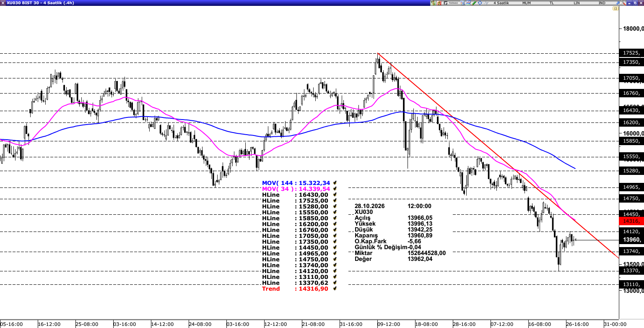Click the 16760 price axis label
Viewport: 644px width, 328px height.
(x=631, y=93)
